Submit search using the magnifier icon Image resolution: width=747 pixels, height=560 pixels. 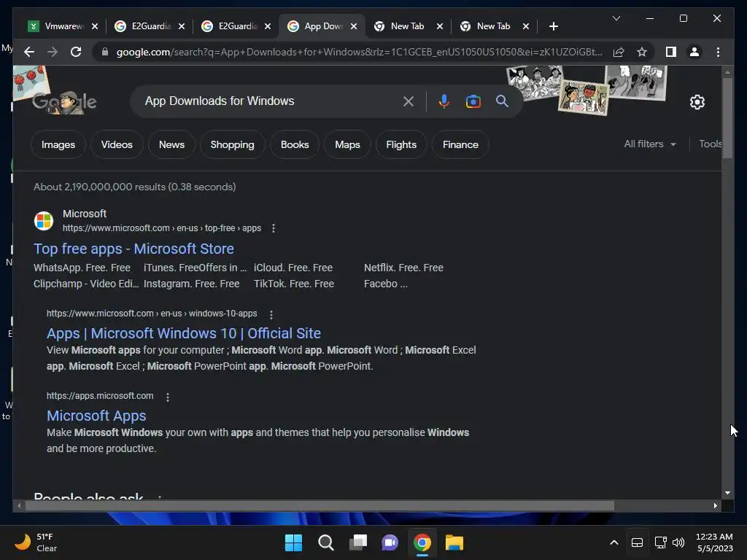tap(502, 101)
